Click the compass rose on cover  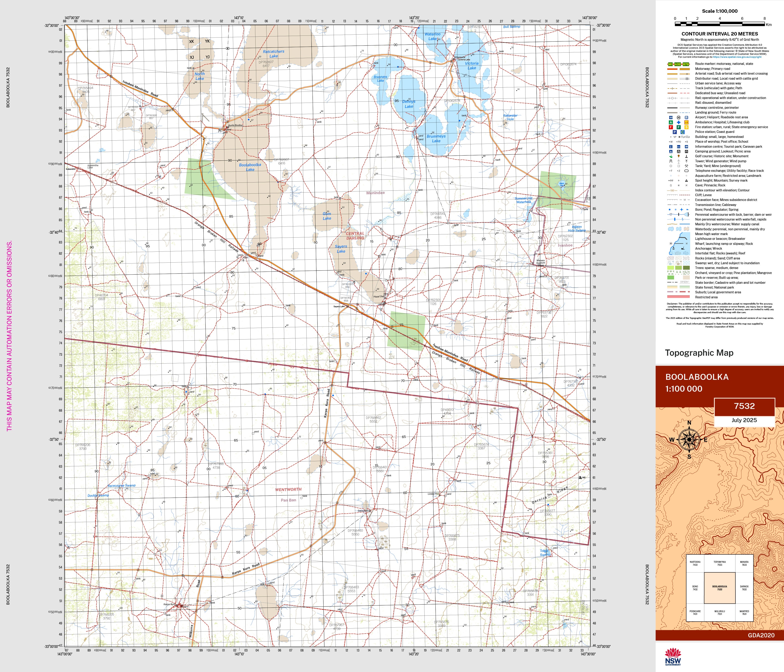pyautogui.click(x=689, y=440)
